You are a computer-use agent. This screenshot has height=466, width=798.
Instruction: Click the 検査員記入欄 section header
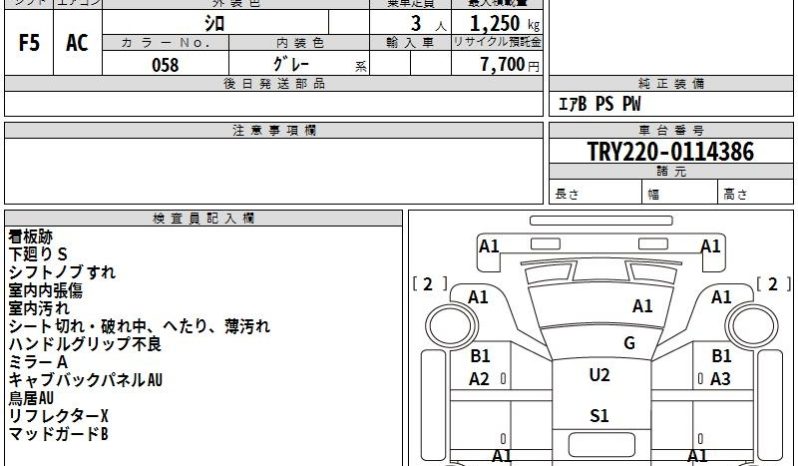[x=204, y=219]
